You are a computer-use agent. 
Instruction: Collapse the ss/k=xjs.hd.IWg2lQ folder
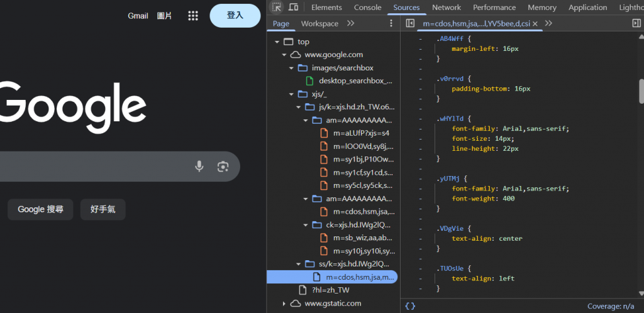(x=299, y=264)
